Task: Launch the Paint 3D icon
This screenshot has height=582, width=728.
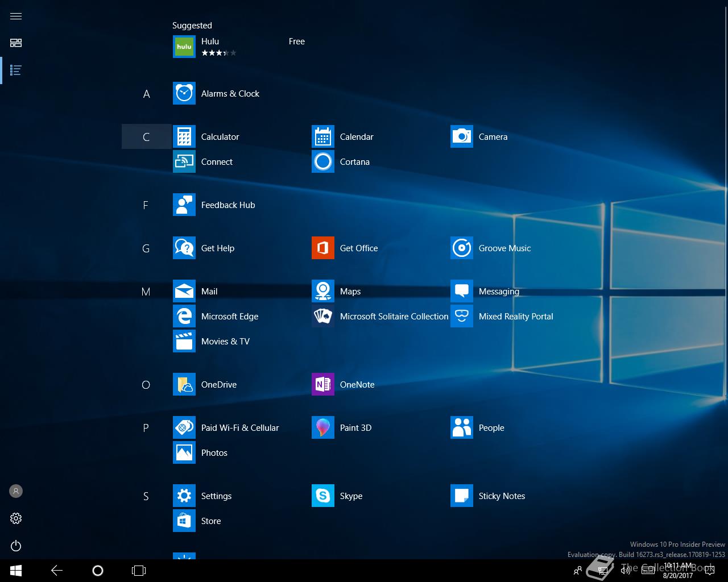Action: point(323,427)
